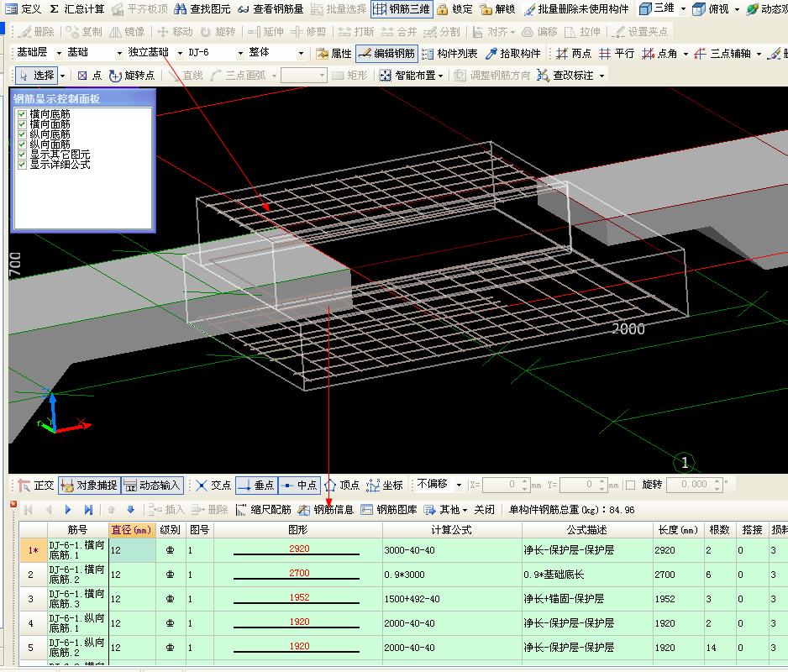
Task: Select 点角 point-angle tool
Action: pos(659,53)
